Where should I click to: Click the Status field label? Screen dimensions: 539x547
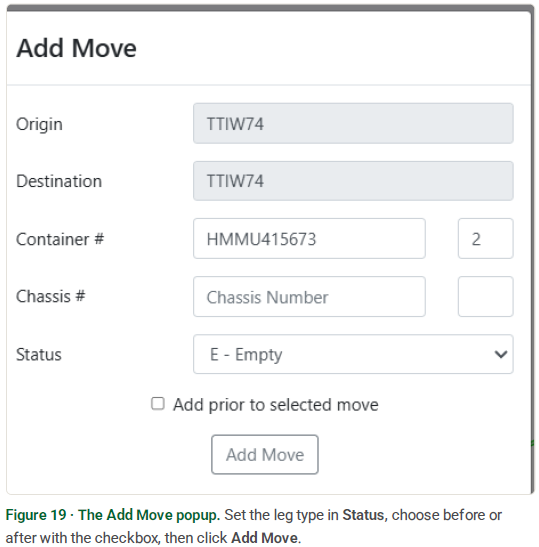39,354
